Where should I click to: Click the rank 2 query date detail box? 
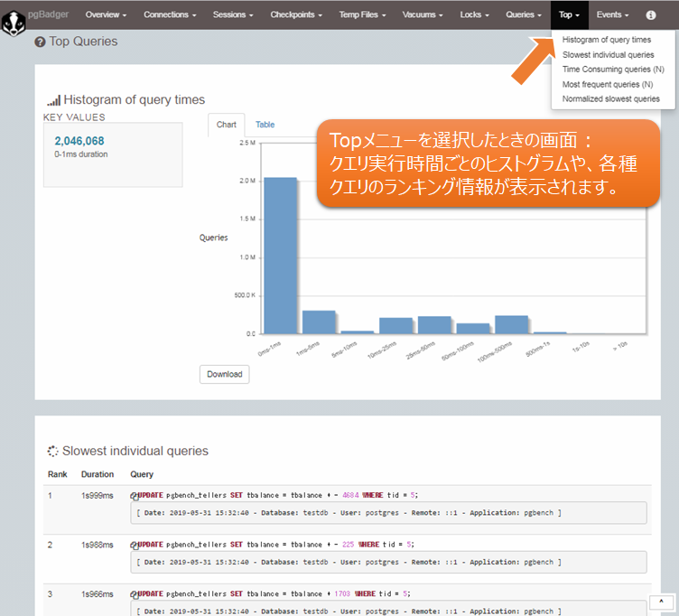point(388,563)
